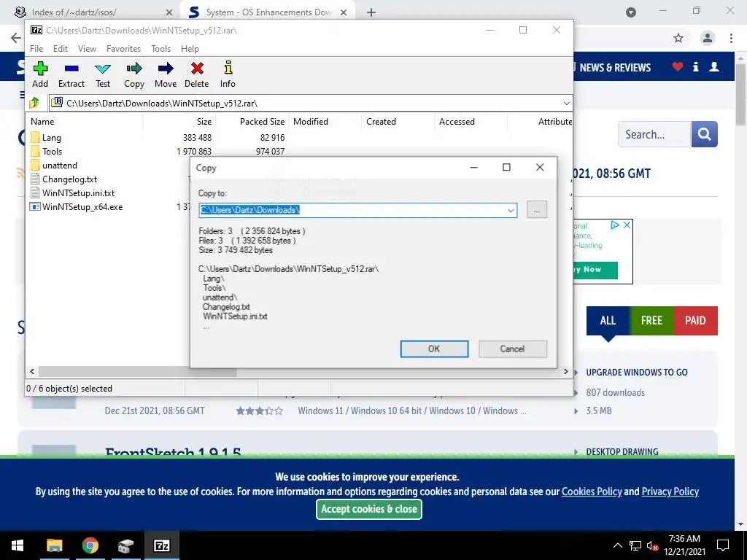Open the Tools menu
The width and height of the screenshot is (747, 560).
point(160,49)
